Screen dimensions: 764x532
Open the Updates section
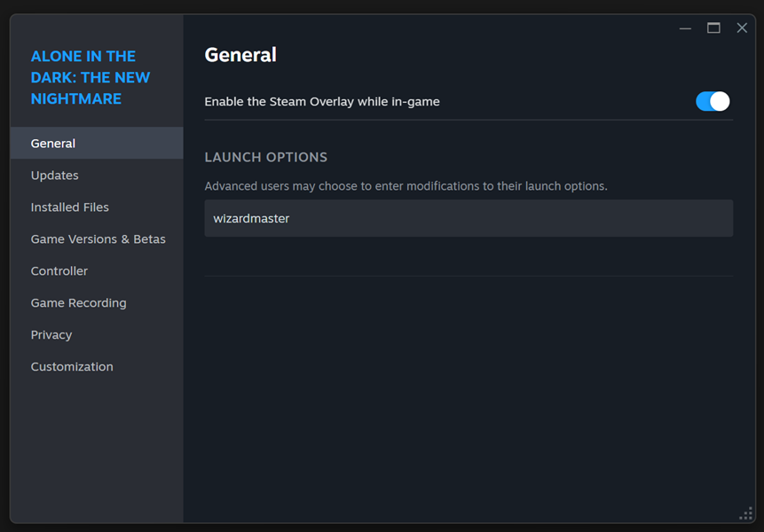pyautogui.click(x=55, y=176)
